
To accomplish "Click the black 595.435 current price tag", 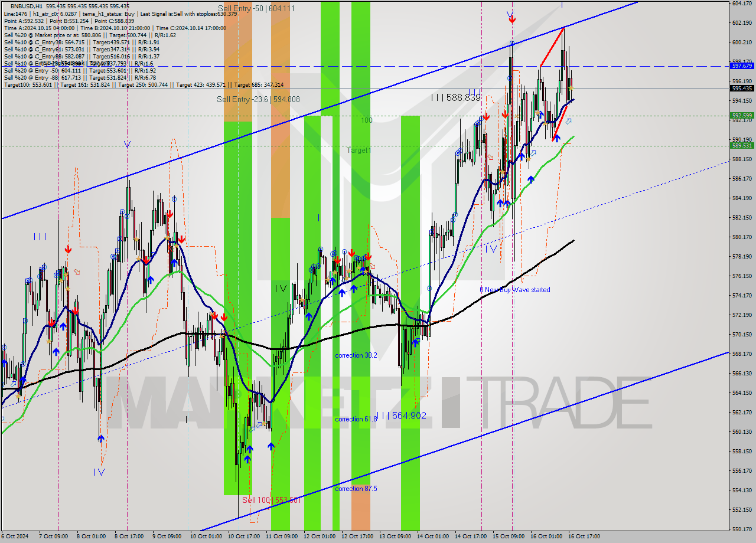I will tap(742, 88).
